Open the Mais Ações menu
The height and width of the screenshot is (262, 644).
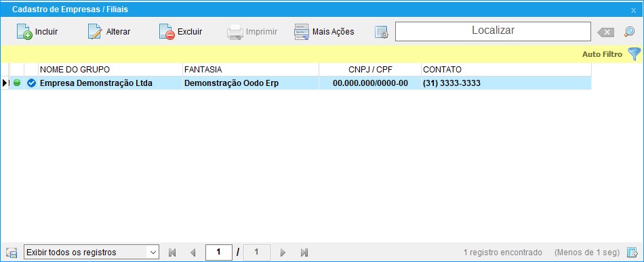point(324,32)
